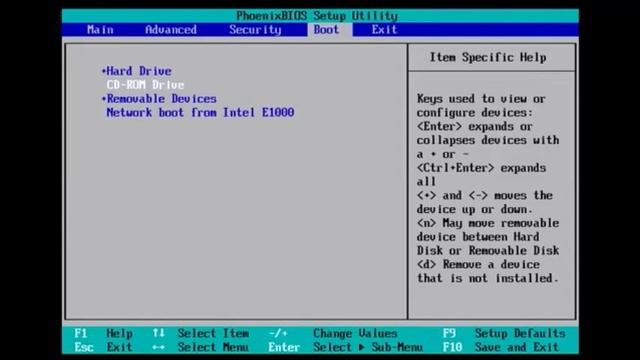Open the Security tab

255,30
